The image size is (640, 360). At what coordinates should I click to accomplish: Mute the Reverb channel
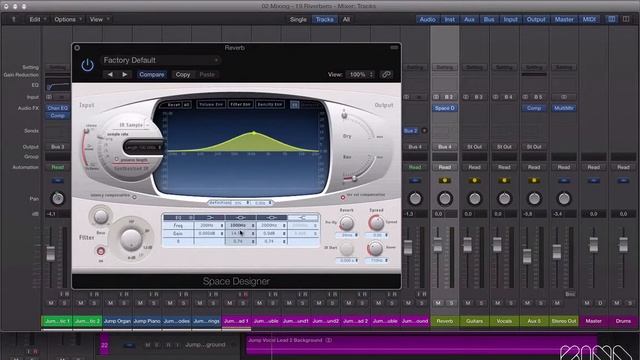(438, 303)
